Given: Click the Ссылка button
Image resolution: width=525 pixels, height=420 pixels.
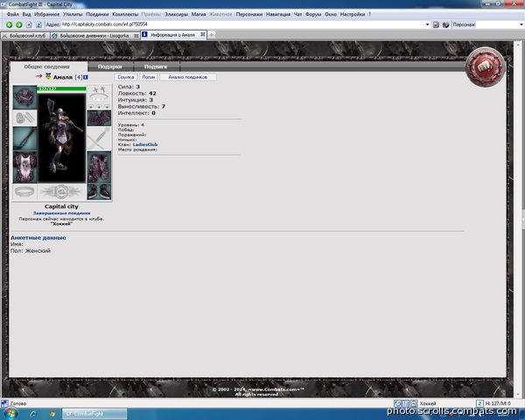Looking at the screenshot, I should (x=125, y=77).
